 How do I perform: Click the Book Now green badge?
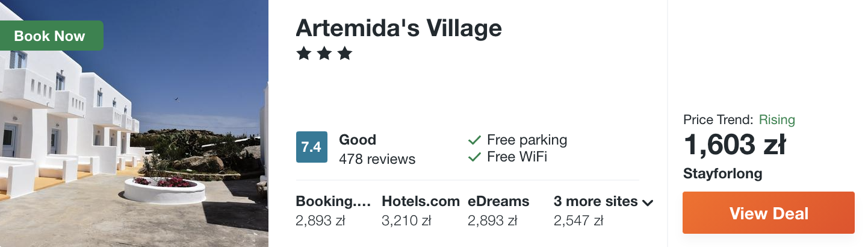[51, 36]
